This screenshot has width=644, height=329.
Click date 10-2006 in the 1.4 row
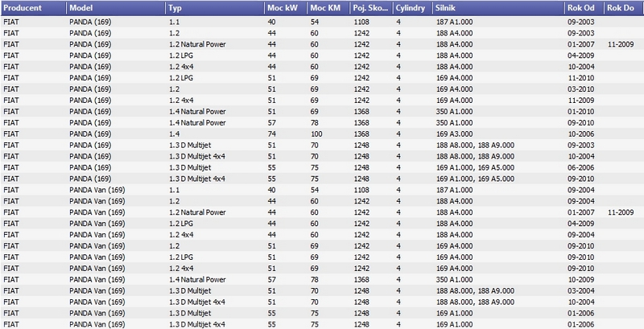pyautogui.click(x=580, y=134)
